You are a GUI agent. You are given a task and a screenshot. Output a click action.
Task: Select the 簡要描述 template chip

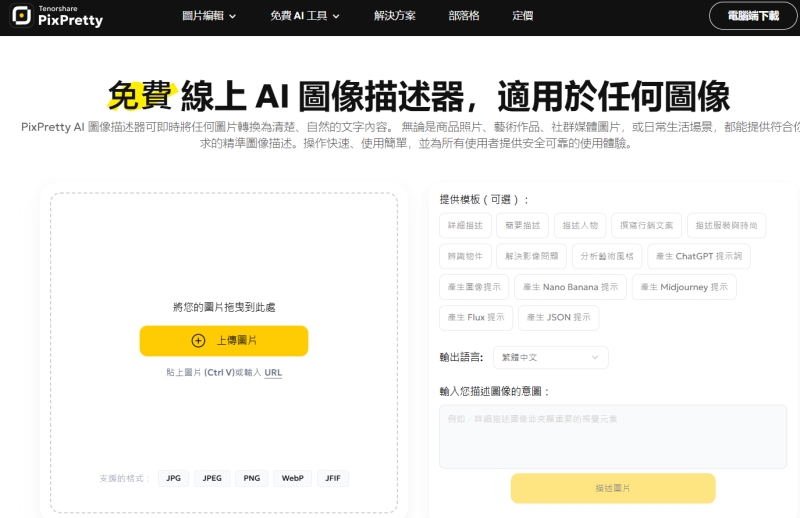523,226
